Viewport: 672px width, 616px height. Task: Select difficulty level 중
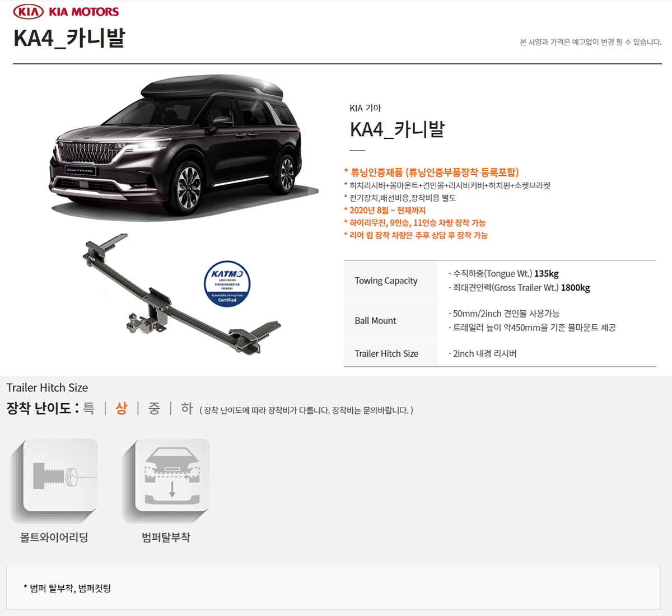tap(154, 408)
